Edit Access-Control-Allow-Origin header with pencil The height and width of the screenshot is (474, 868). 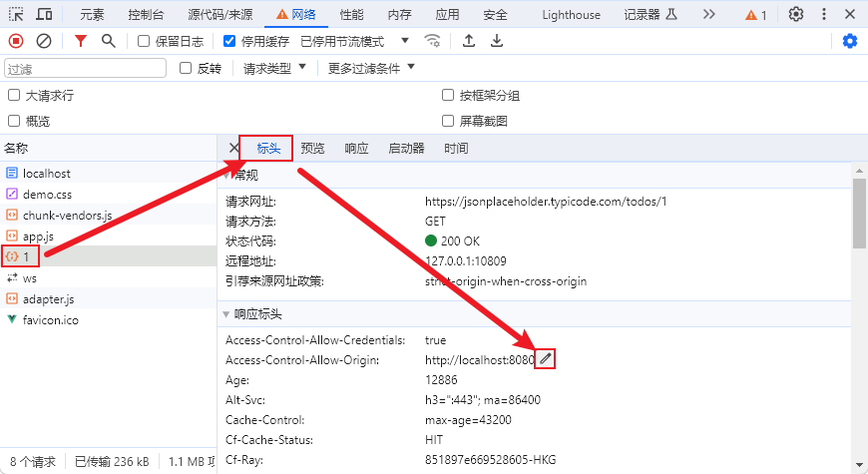[546, 359]
